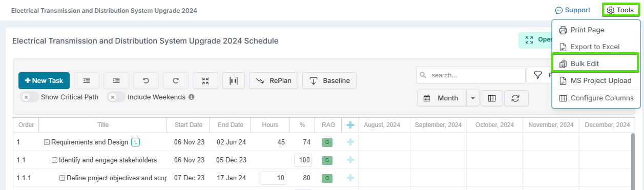
Task: Enable Include Weekends toggle
Action: pos(116,97)
